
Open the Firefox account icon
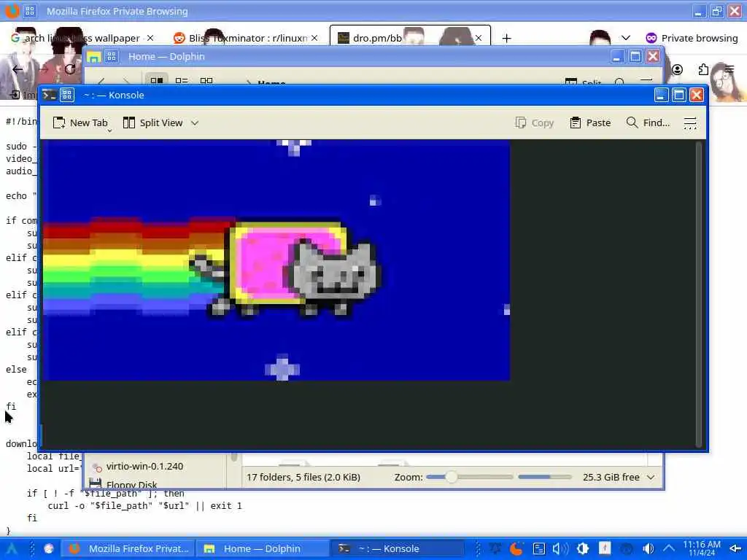coord(677,69)
